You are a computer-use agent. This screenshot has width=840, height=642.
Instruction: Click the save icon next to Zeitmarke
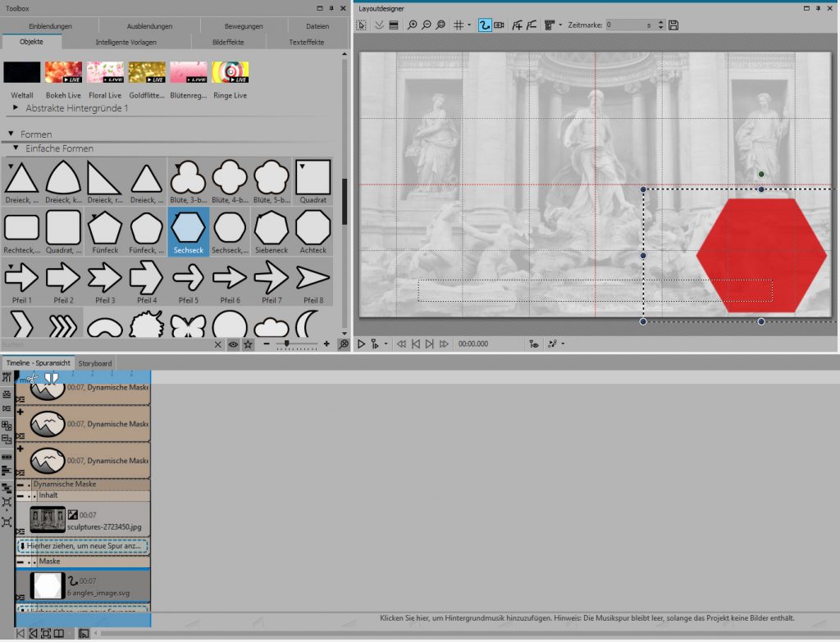[x=673, y=25]
